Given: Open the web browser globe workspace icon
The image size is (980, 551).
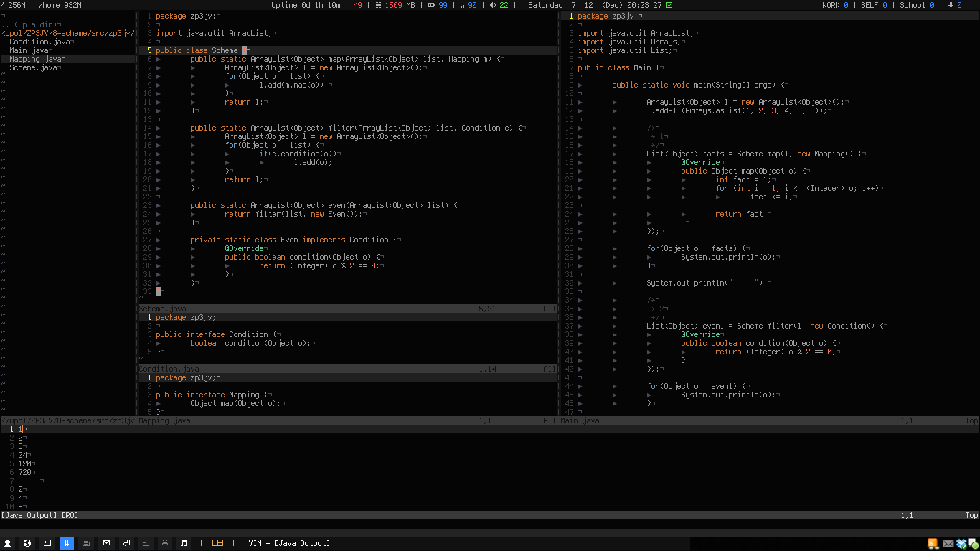Looking at the screenshot, I should 27,543.
